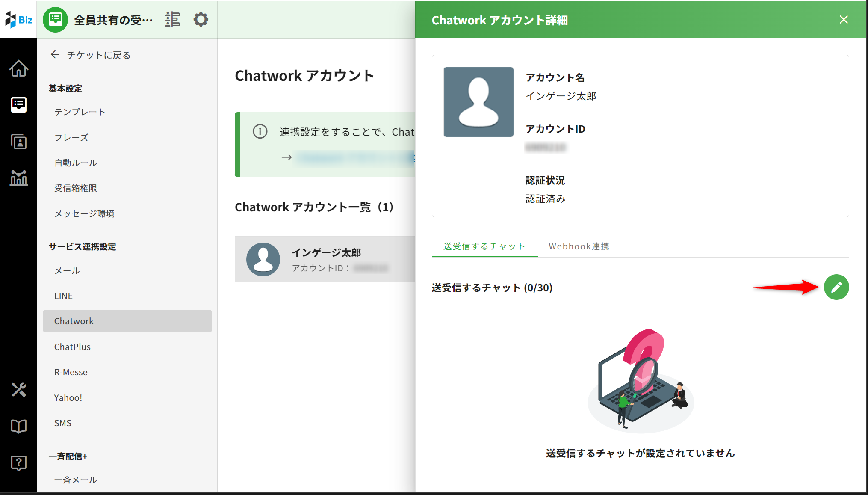Select the インゲージ太郎 account row
Screen dimensions: 868x495
(x=325, y=259)
